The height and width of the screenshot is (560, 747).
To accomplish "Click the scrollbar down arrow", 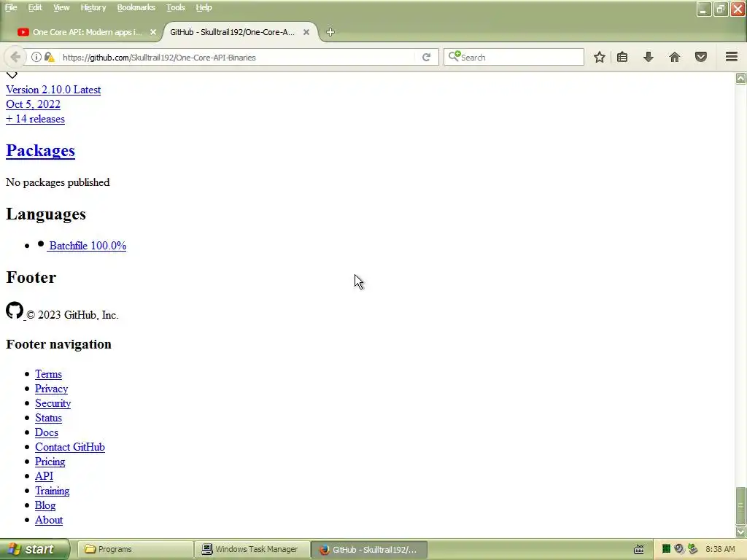I will (741, 532).
